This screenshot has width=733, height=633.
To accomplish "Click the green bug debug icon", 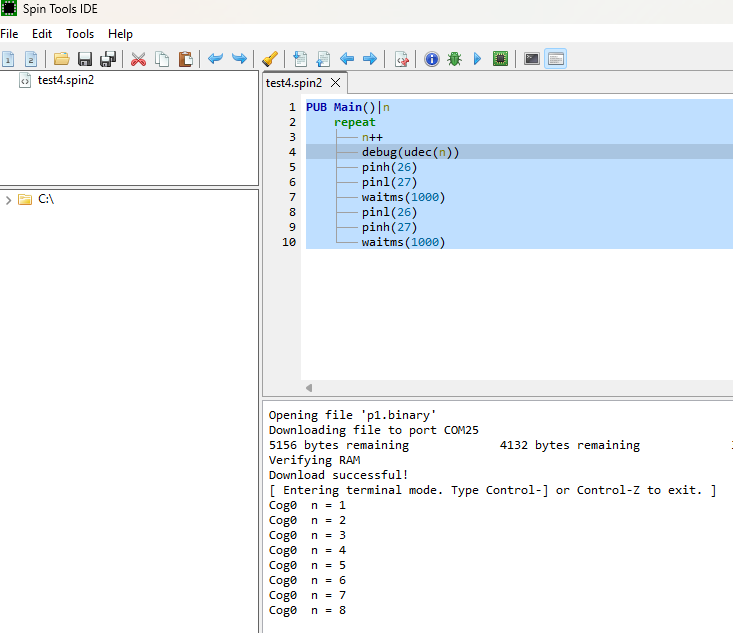I will pyautogui.click(x=454, y=59).
